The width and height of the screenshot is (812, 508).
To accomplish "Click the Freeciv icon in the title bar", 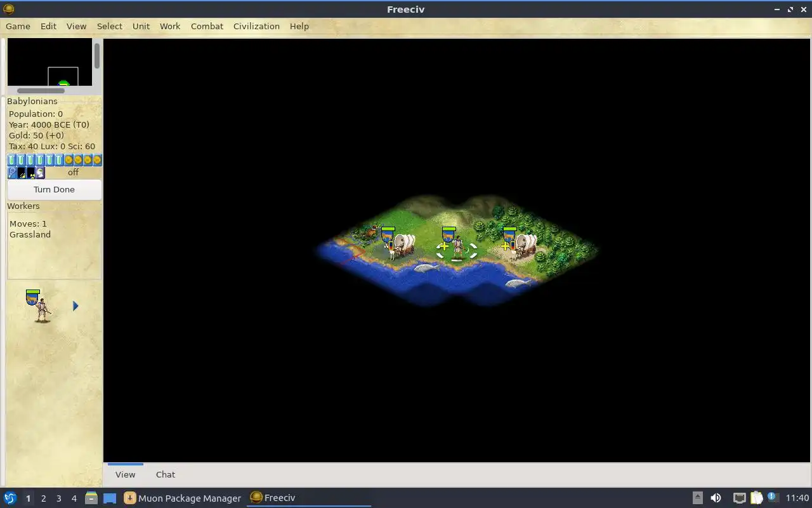I will coord(8,9).
